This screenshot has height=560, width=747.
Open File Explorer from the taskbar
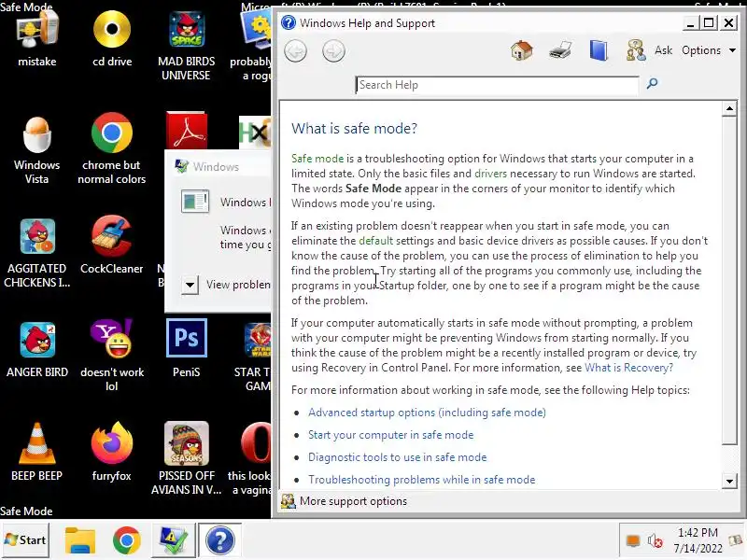[80, 541]
